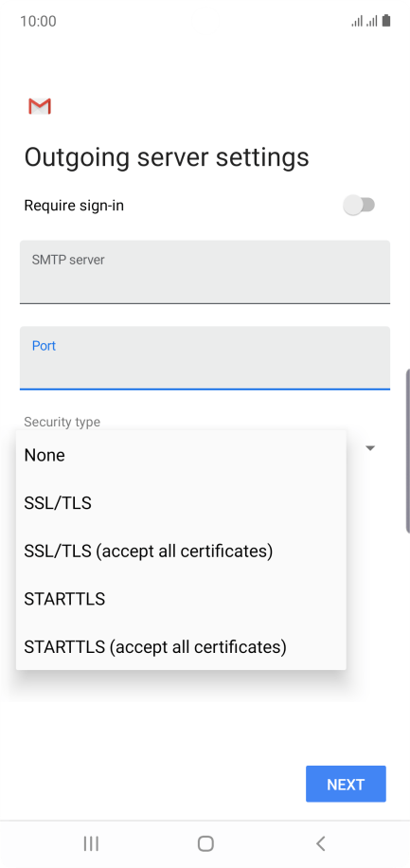Tap the Gmail logo icon

pos(40,106)
